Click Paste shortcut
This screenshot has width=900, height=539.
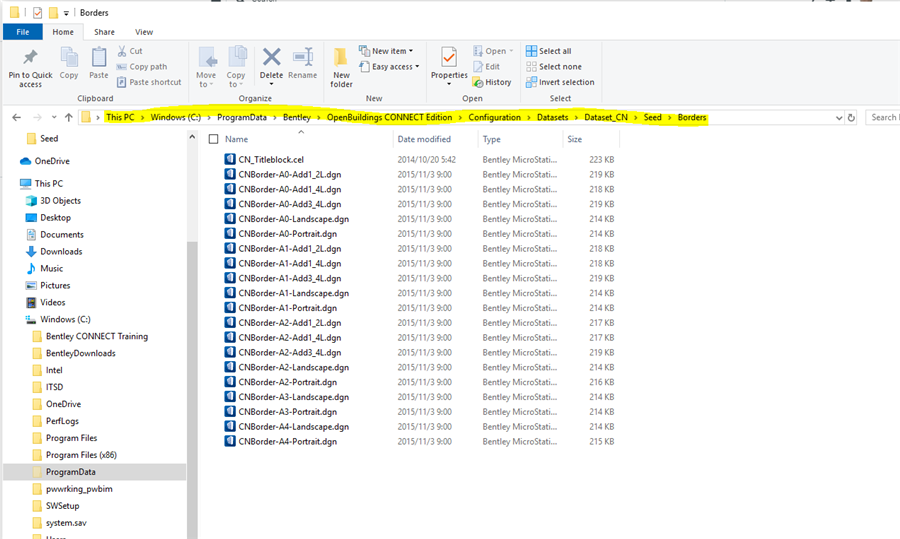[x=149, y=82]
